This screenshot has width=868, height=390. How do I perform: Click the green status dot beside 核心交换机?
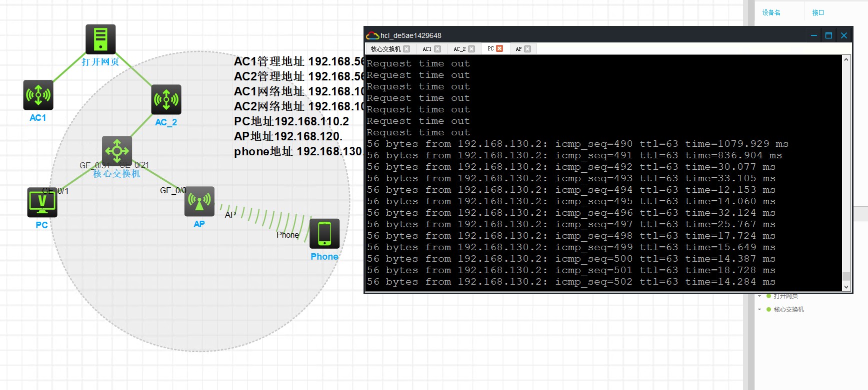(768, 310)
